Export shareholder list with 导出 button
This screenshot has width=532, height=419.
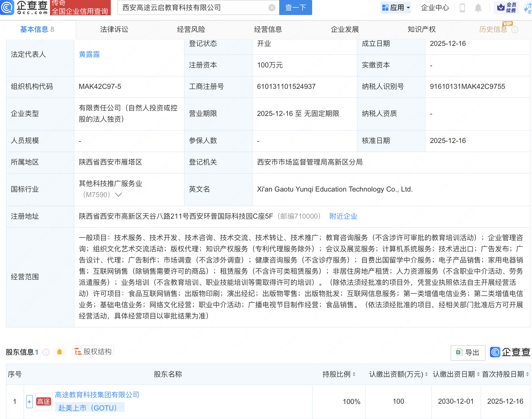pyautogui.click(x=468, y=353)
